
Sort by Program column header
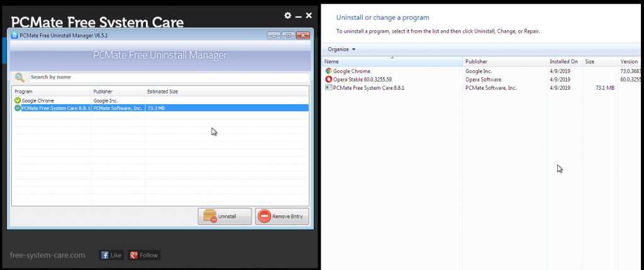point(52,92)
